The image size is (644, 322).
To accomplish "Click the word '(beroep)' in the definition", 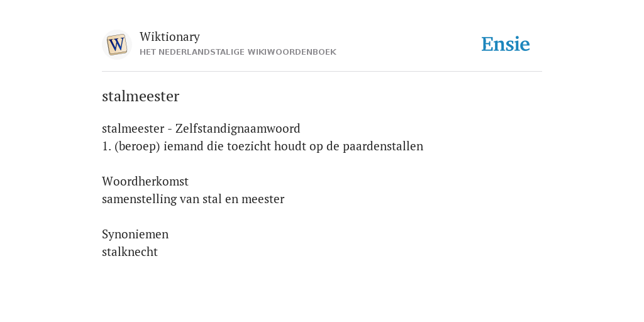I will (137, 146).
